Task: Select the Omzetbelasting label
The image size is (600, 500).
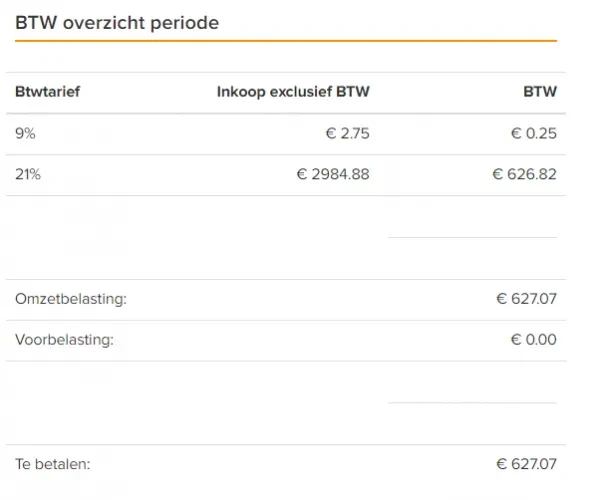Action: point(71,299)
